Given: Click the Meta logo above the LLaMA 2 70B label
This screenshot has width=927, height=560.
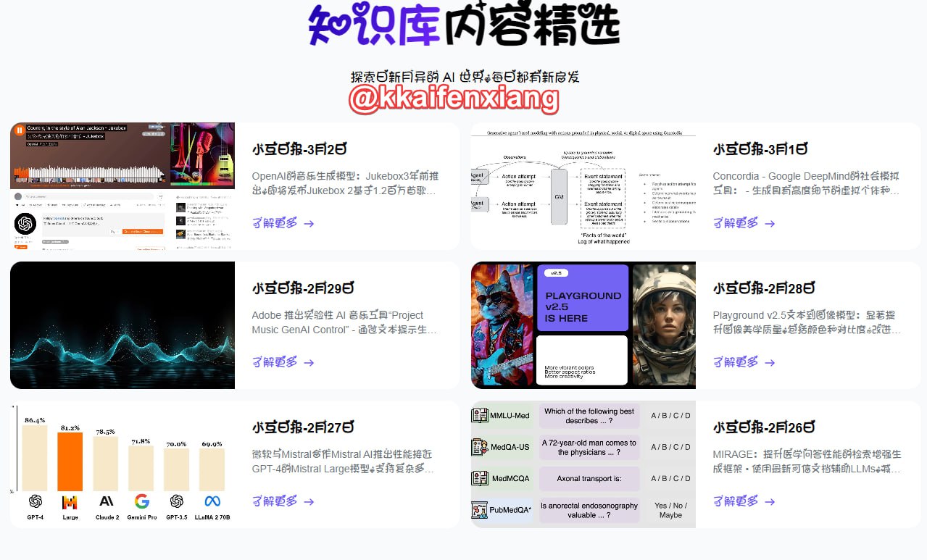Looking at the screenshot, I should pyautogui.click(x=212, y=501).
